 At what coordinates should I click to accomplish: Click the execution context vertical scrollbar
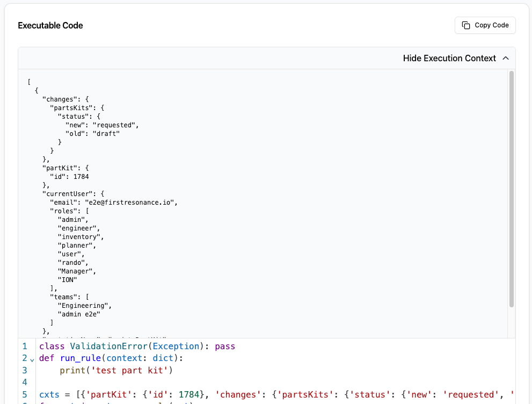tap(511, 189)
